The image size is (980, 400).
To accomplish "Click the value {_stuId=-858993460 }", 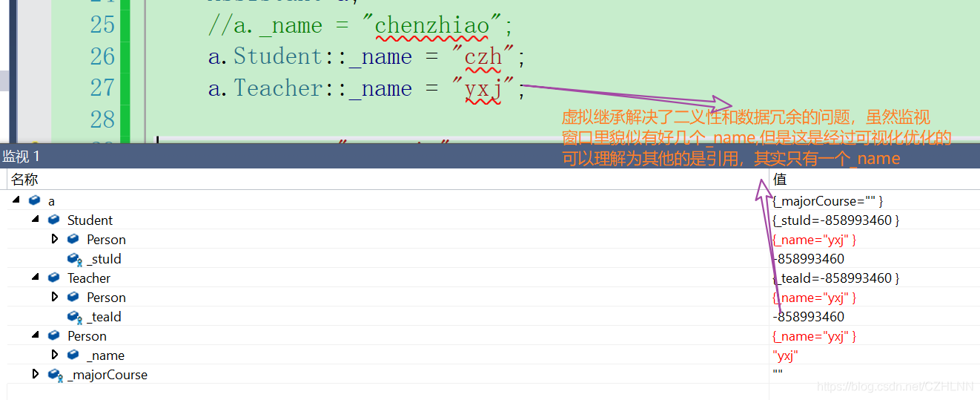I will (x=836, y=220).
